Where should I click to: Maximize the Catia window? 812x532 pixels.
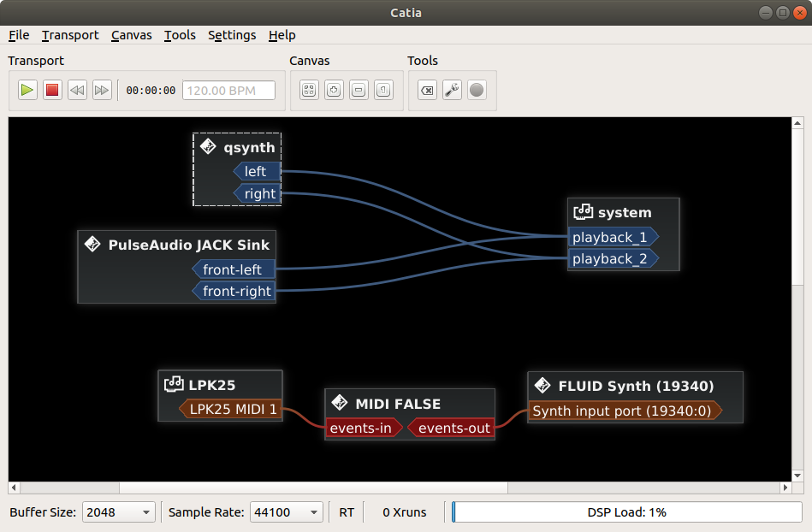click(783, 13)
